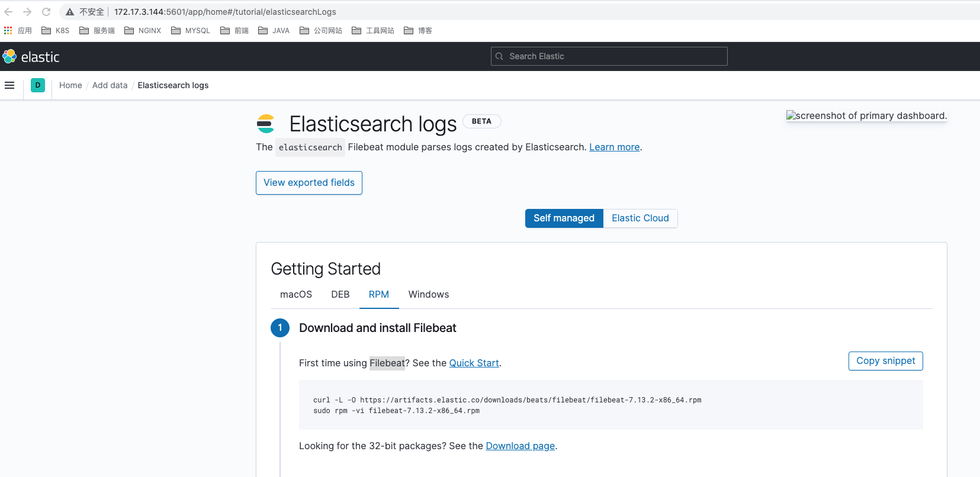Open the MYSQL bookmark folder

tap(191, 31)
